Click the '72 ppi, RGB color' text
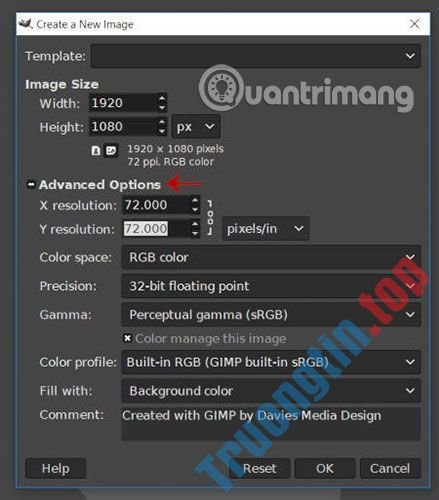Viewport: 439px width, 500px height. point(171,162)
